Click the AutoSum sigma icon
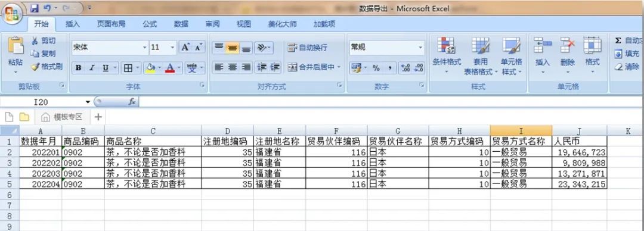This screenshot has width=644, height=231. point(618,40)
